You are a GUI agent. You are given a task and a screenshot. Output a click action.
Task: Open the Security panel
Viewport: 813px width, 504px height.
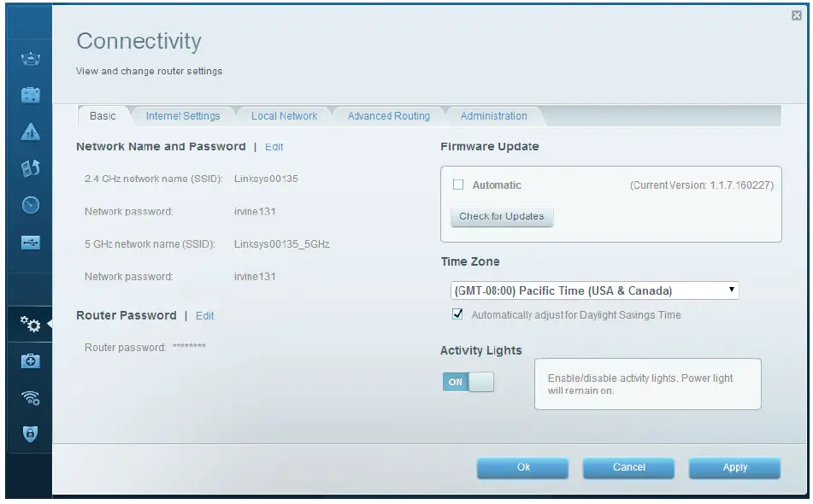pyautogui.click(x=29, y=430)
